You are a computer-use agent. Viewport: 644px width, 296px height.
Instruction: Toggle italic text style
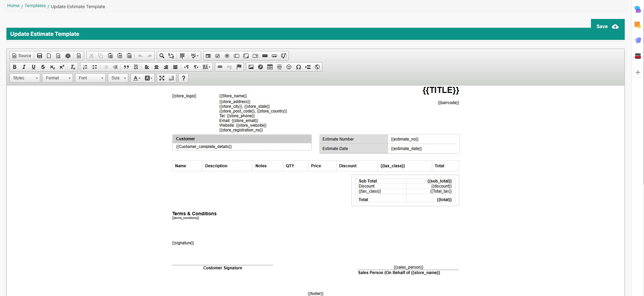[24, 67]
